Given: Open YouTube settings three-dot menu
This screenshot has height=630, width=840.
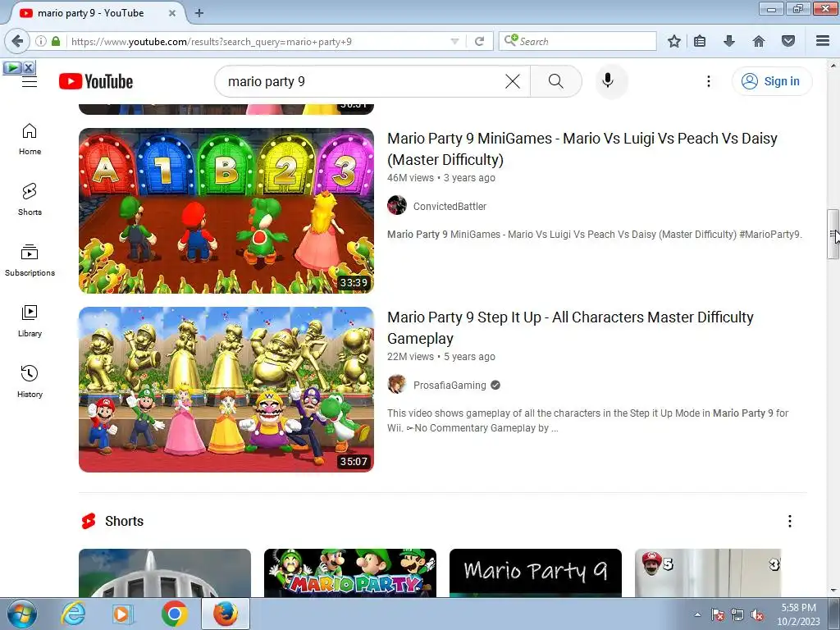Looking at the screenshot, I should coord(708,81).
